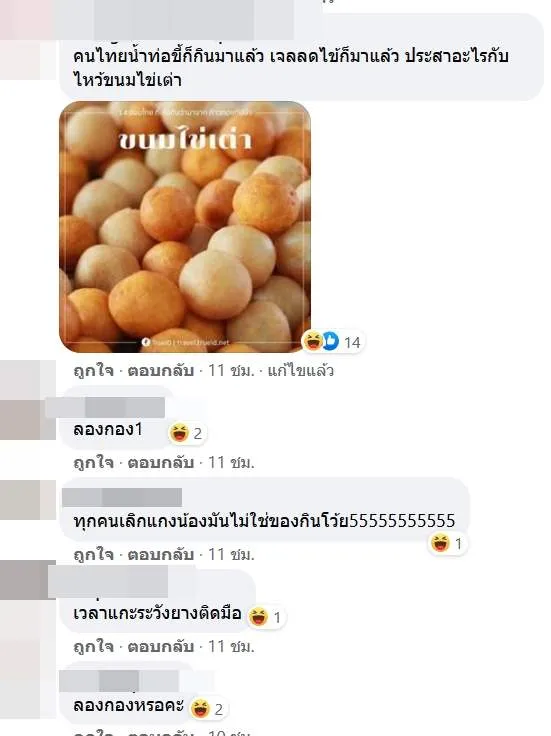Like the เวลาแกะระวังยางติดมือ comment
Screen dimensions: 551x736
[x=93, y=647]
